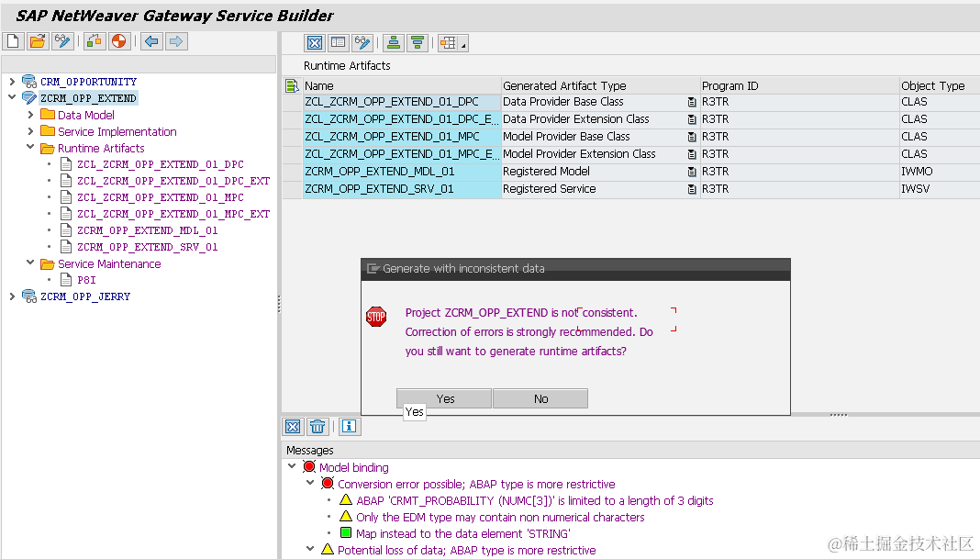This screenshot has width=980, height=559.
Task: Click the Forward arrow icon
Action: pyautogui.click(x=176, y=42)
